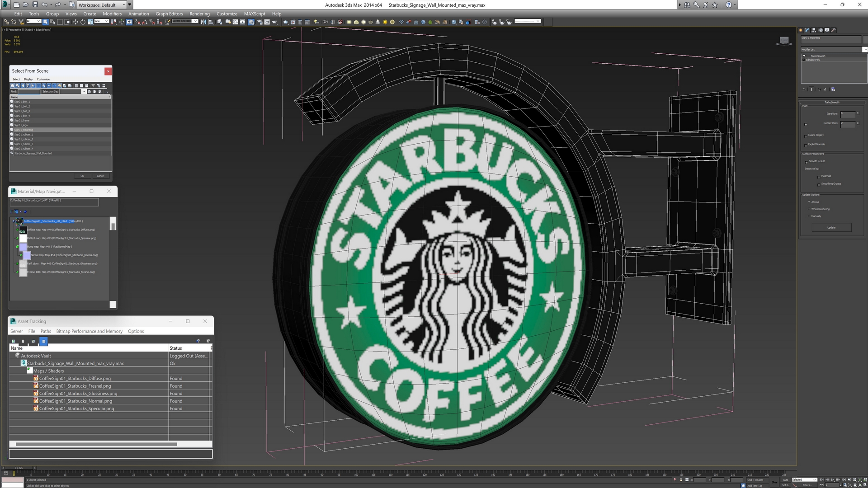
Task: Open Customize in Select From Scene dialog
Action: [x=43, y=79]
